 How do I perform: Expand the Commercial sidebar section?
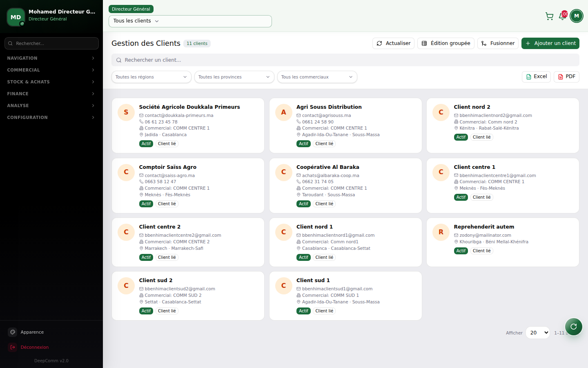(51, 70)
